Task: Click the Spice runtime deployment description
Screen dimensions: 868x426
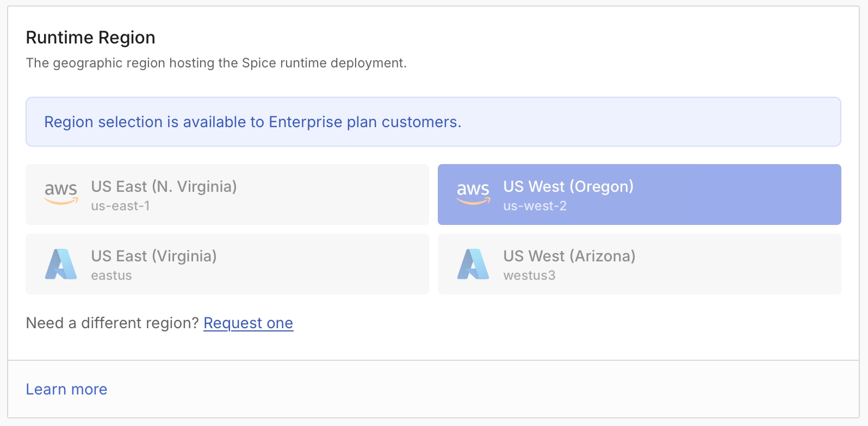Action: (x=216, y=63)
